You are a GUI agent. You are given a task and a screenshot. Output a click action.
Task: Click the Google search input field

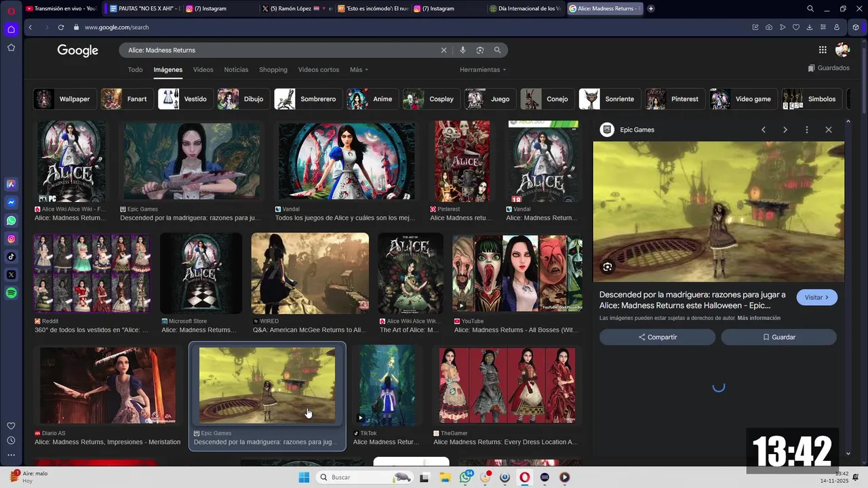pyautogui.click(x=281, y=50)
